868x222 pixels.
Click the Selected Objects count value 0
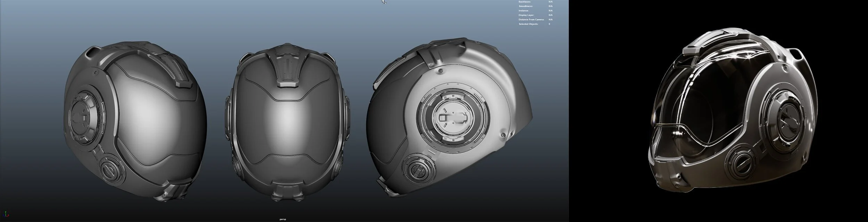pos(549,24)
